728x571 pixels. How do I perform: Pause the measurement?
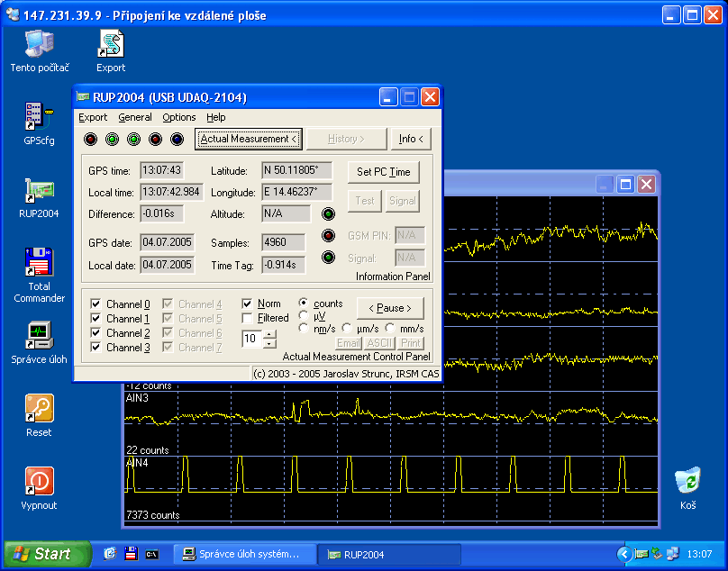click(390, 308)
